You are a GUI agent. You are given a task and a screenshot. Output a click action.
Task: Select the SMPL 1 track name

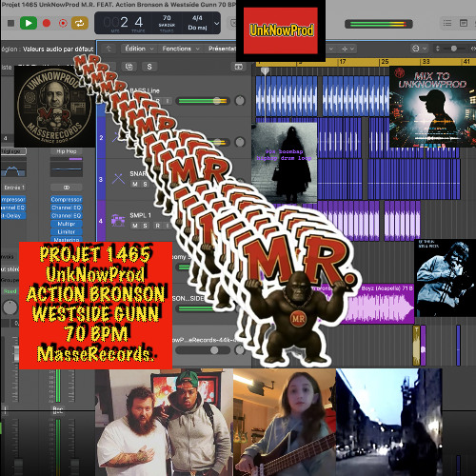click(140, 215)
